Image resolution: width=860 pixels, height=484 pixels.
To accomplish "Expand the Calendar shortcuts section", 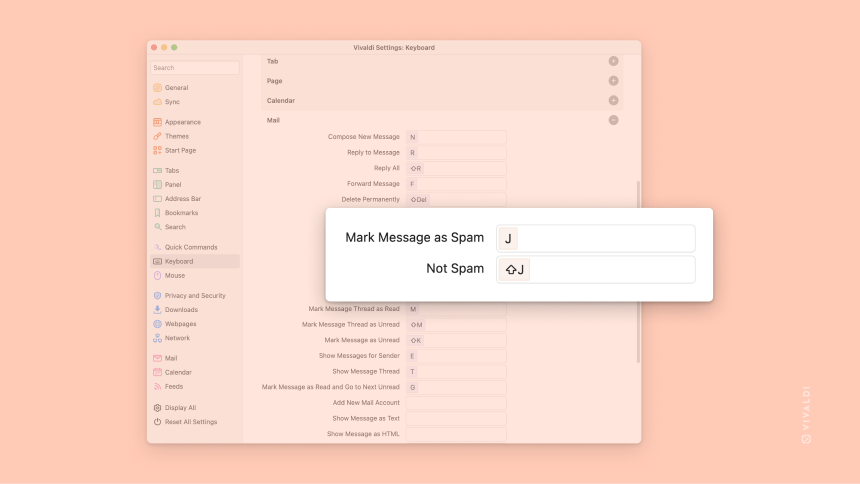I will (613, 100).
